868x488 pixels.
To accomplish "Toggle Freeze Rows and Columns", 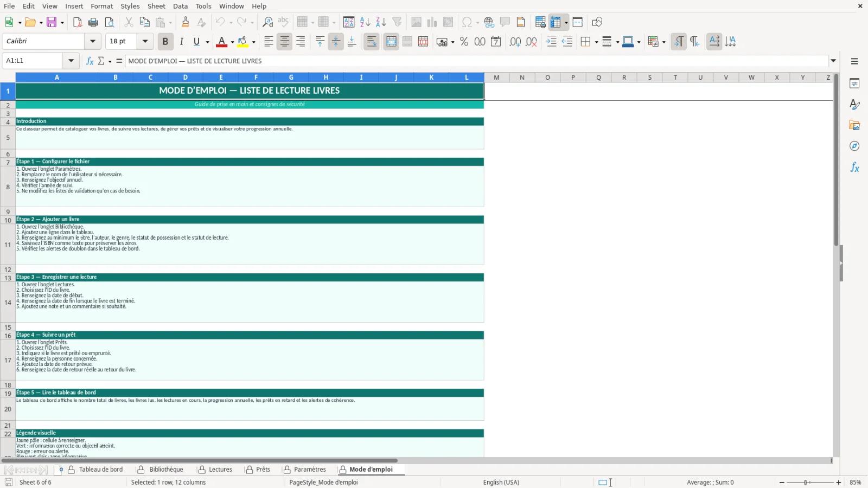I will pos(556,22).
